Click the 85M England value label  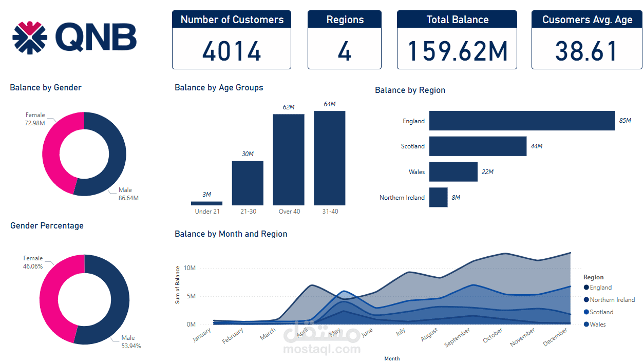pyautogui.click(x=625, y=121)
